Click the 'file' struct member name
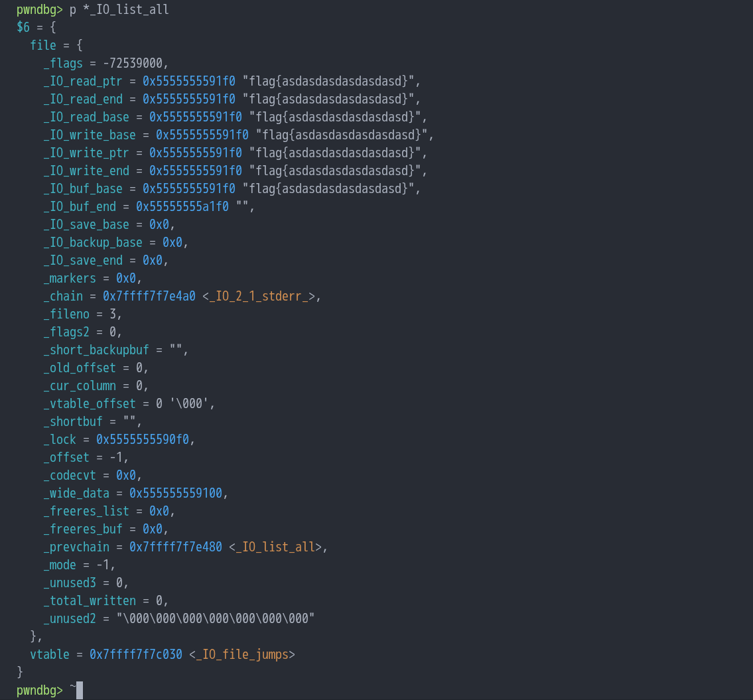 [x=43, y=46]
